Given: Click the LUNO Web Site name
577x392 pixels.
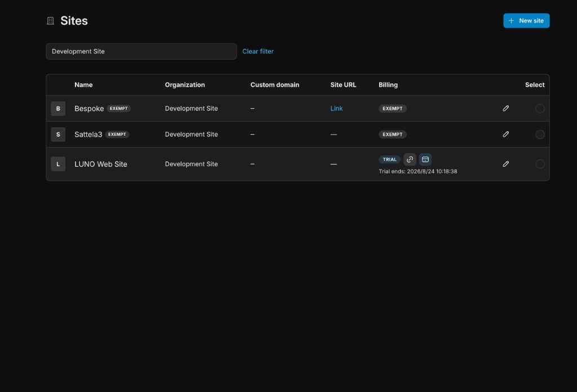Looking at the screenshot, I should point(101,164).
